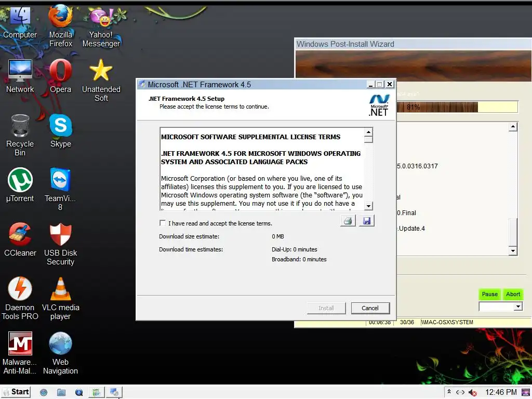
Task: Click the 'Download size estimate:' label
Action: click(x=189, y=236)
